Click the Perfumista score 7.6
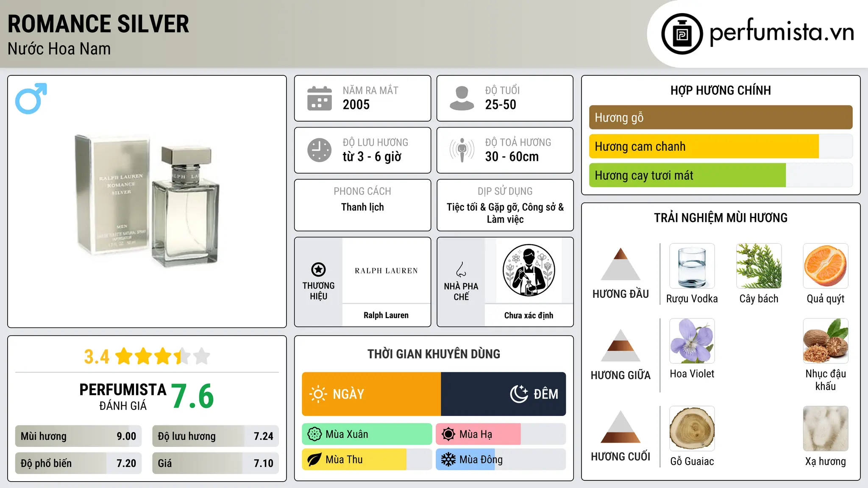 pos(192,396)
